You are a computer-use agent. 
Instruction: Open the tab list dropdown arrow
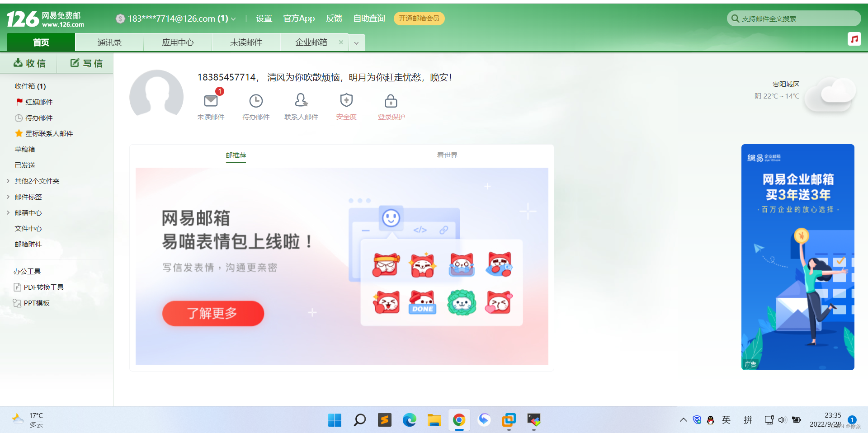tap(356, 43)
